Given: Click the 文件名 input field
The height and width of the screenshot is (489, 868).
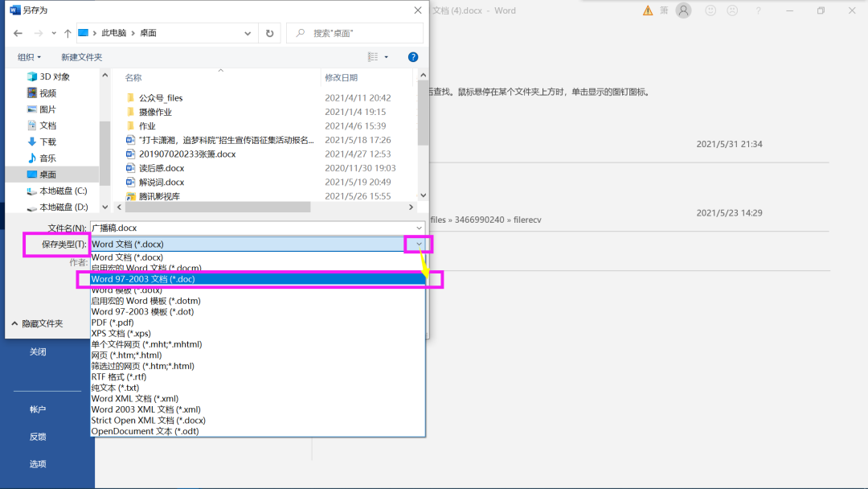Looking at the screenshot, I should pyautogui.click(x=249, y=228).
